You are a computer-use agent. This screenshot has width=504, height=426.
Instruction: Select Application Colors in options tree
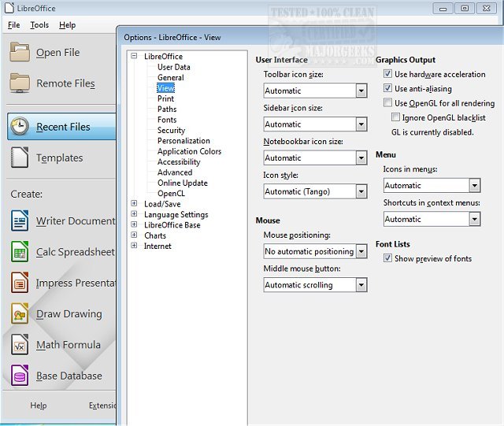click(189, 151)
